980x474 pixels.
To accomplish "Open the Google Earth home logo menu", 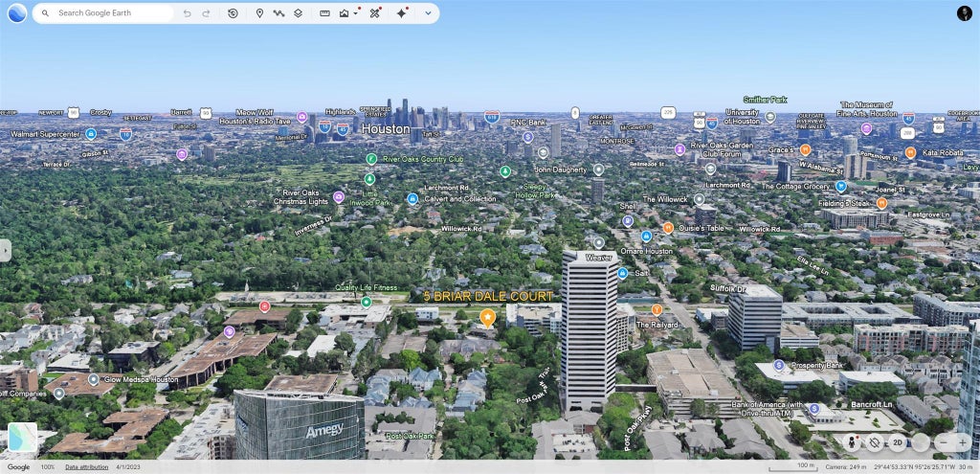I will pyautogui.click(x=17, y=13).
